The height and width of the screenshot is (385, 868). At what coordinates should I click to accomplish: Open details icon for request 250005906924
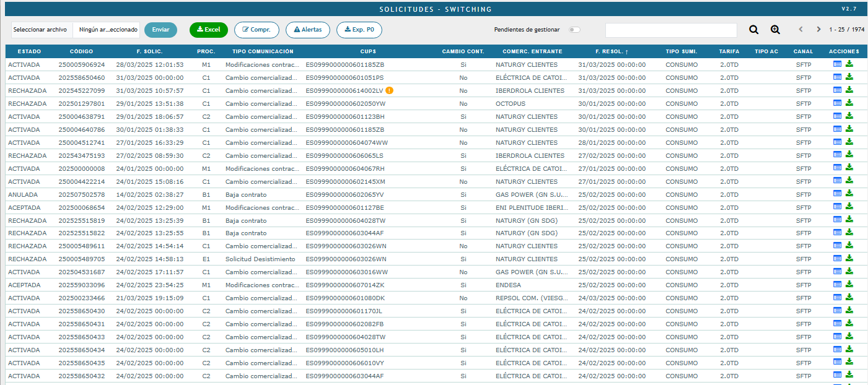click(837, 64)
